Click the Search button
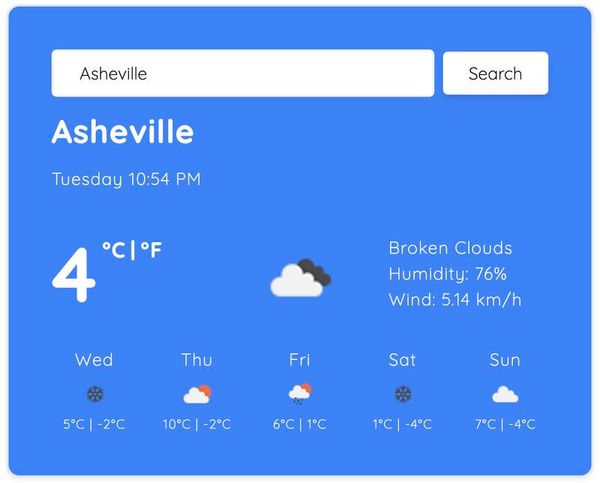 pos(495,73)
